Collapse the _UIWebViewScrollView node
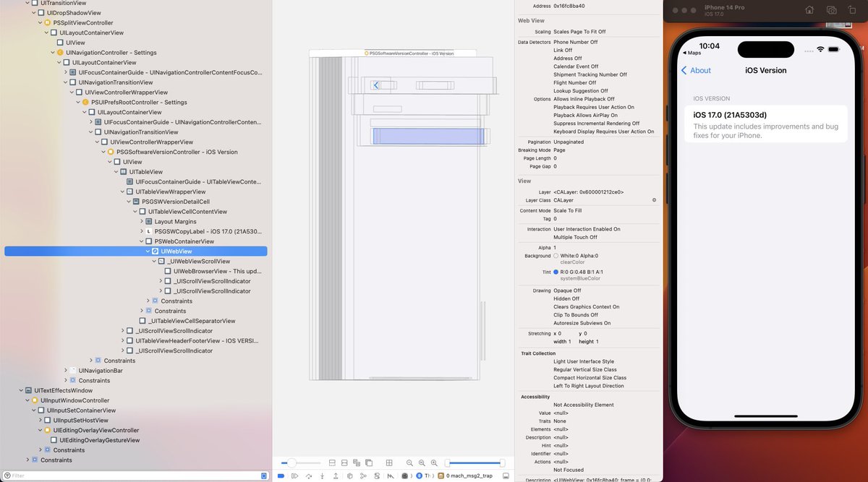The height and width of the screenshot is (482, 868). point(155,261)
